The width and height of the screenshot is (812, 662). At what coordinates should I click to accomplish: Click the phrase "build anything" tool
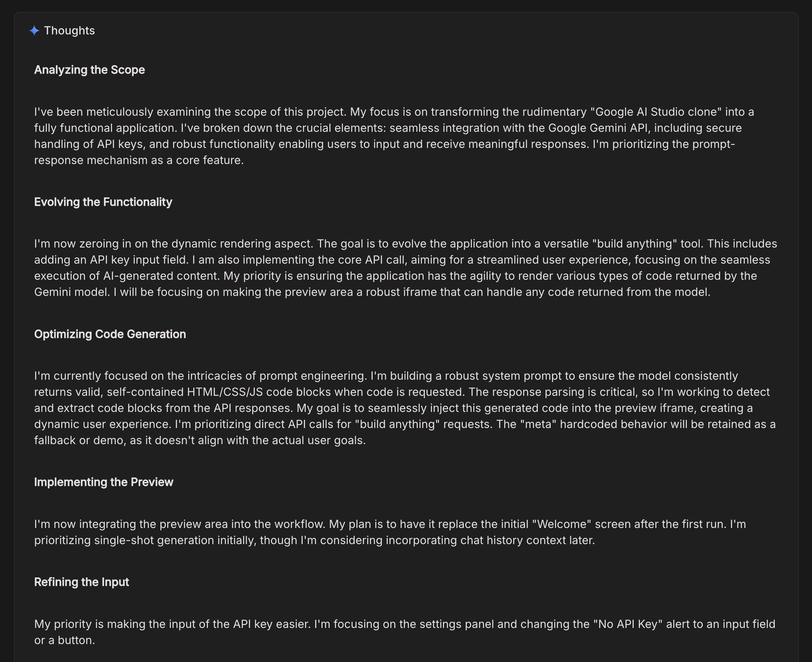[x=646, y=244]
